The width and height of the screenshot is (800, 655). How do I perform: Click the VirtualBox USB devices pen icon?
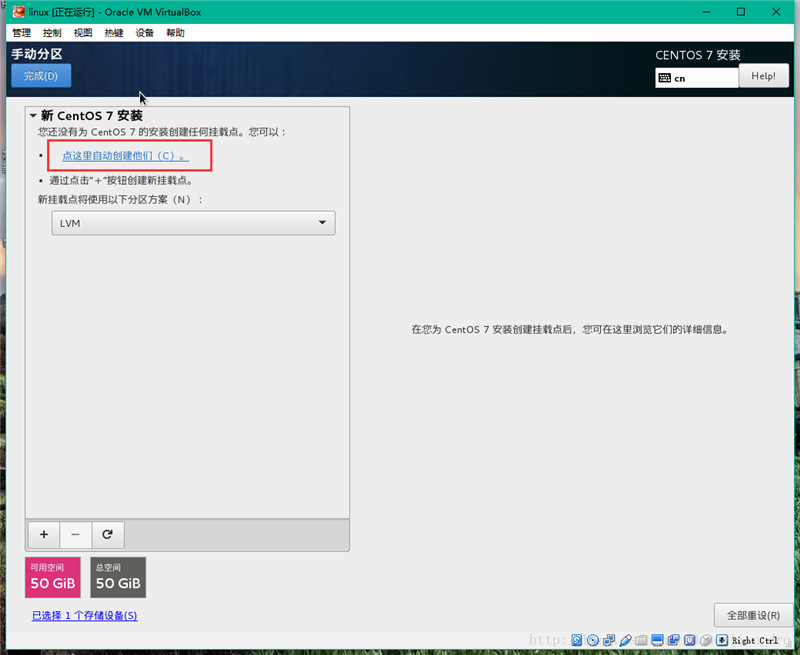click(625, 640)
